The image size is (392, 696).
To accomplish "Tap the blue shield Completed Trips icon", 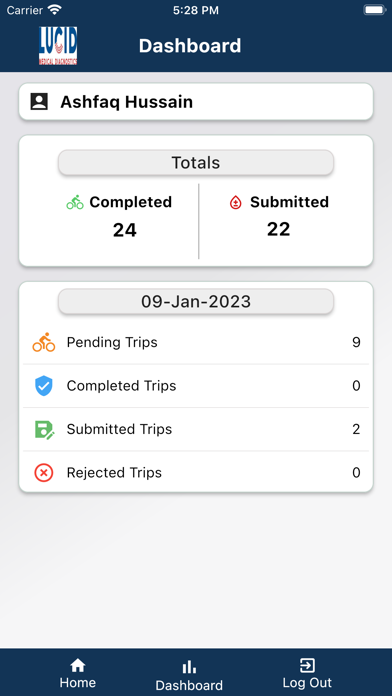I will [x=44, y=386].
